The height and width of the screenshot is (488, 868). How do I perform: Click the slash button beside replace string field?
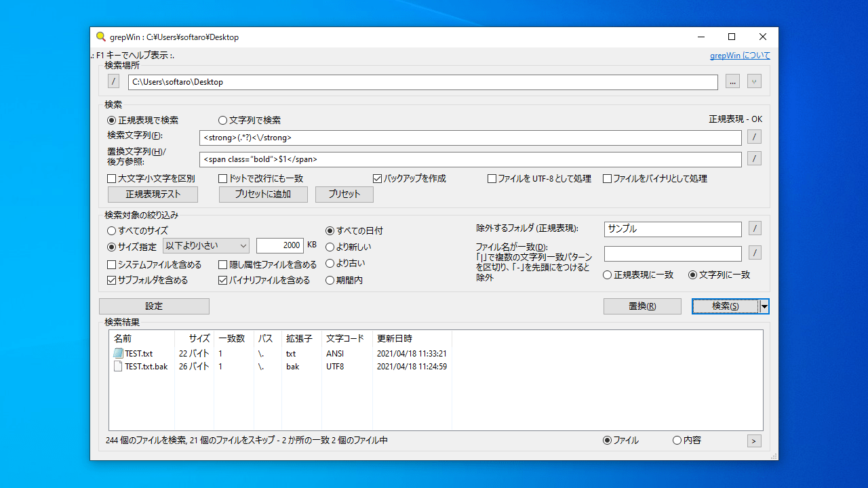click(x=754, y=159)
